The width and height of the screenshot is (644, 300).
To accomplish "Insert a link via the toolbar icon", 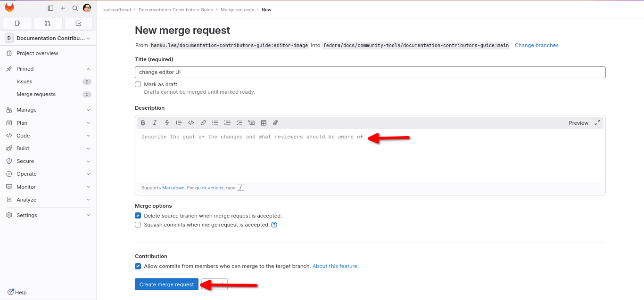I will coord(203,123).
